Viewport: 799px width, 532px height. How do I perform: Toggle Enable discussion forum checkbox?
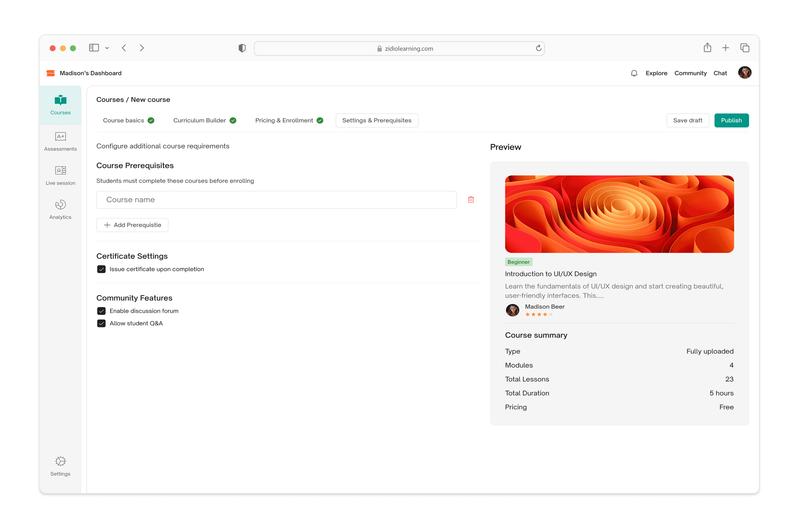tap(101, 311)
